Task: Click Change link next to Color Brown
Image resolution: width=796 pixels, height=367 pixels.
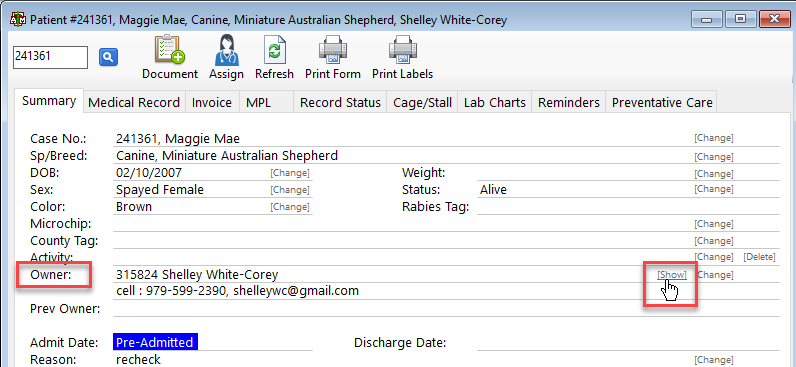Action: click(x=290, y=207)
